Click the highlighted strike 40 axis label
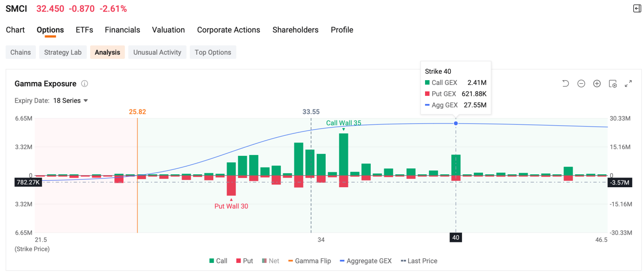The height and width of the screenshot is (273, 644). (456, 238)
